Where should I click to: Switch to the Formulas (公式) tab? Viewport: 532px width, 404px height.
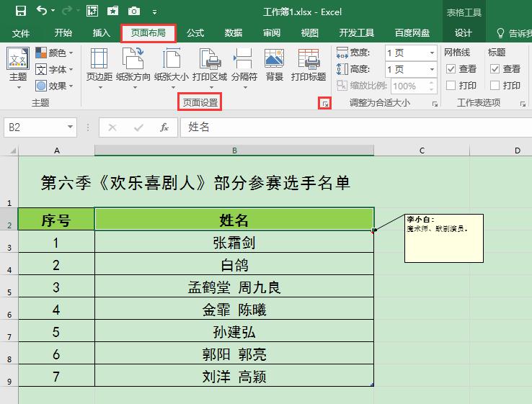195,32
